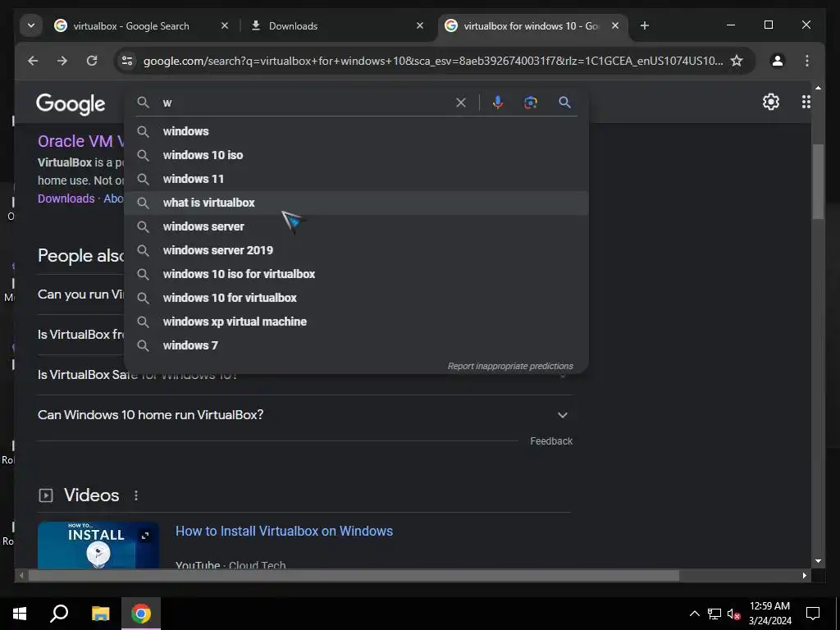840x630 pixels.
Task: Open network status tray icon
Action: coord(714,614)
